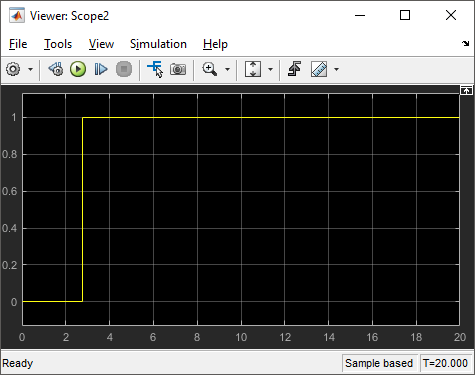Open the View menu
The image size is (475, 375).
coord(101,44)
